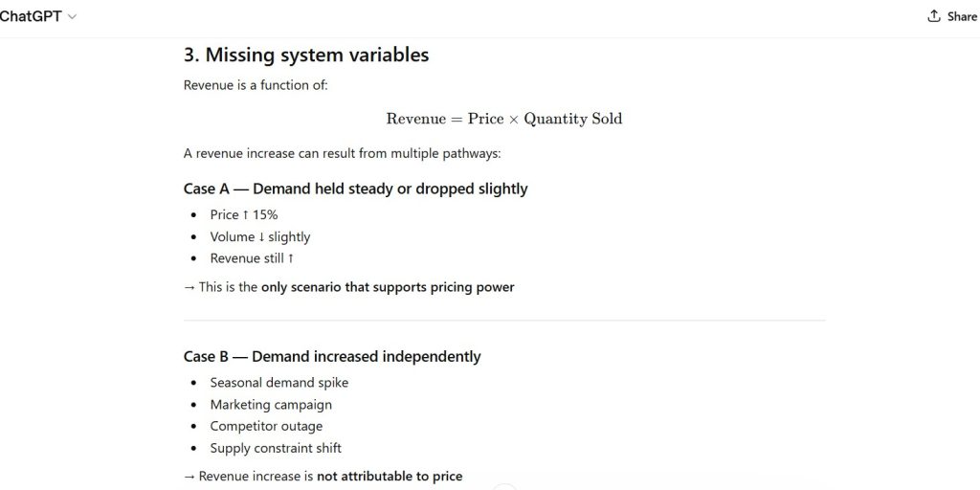The image size is (980, 490).
Task: Click the "Seasonal demand spike" bullet
Action: 279,383
